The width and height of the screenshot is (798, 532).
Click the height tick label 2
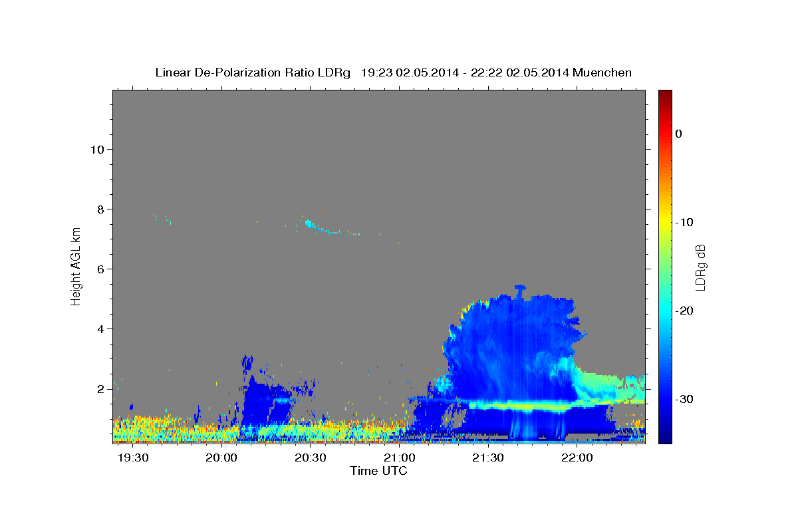100,388
